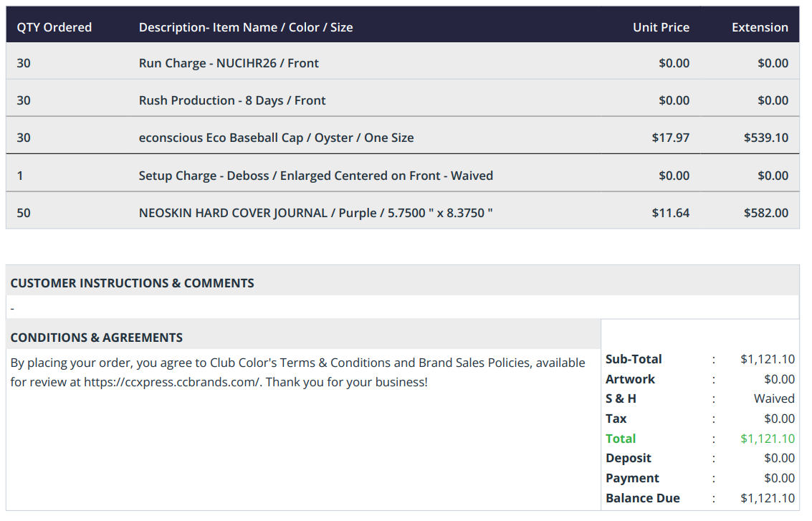Click quantity 30 in the Rush Production row
This screenshot has width=812, height=521.
click(x=24, y=100)
